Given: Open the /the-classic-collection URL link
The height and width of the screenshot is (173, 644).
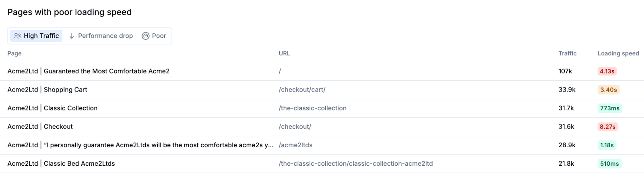Looking at the screenshot, I should (312, 108).
